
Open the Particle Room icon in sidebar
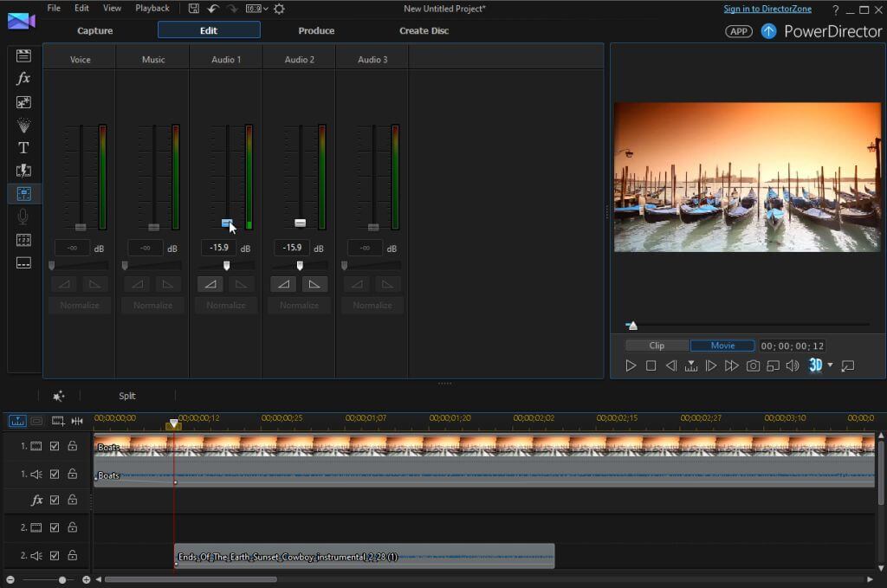pyautogui.click(x=23, y=125)
